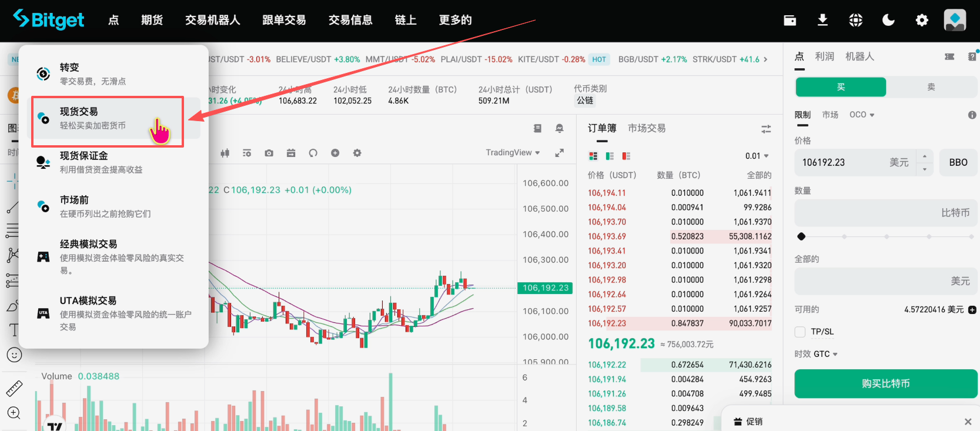Switch to the 卖 (sell) toggle

click(931, 87)
